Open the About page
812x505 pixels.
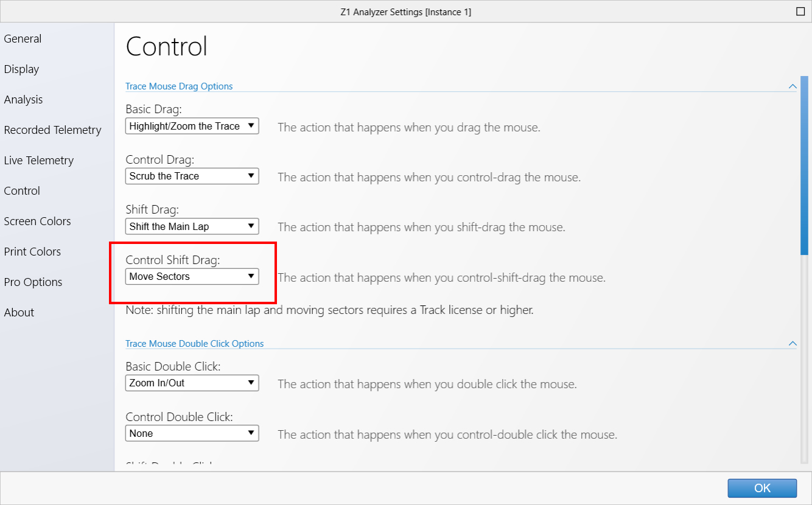(19, 313)
